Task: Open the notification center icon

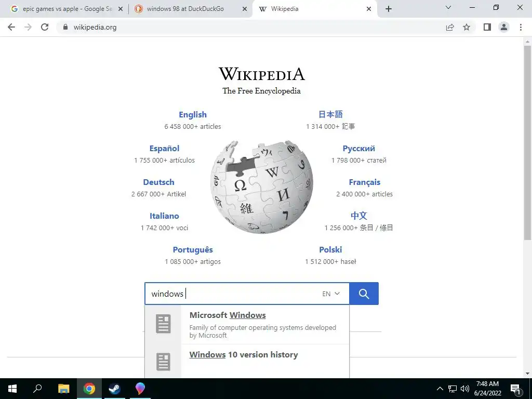Action: [516, 389]
